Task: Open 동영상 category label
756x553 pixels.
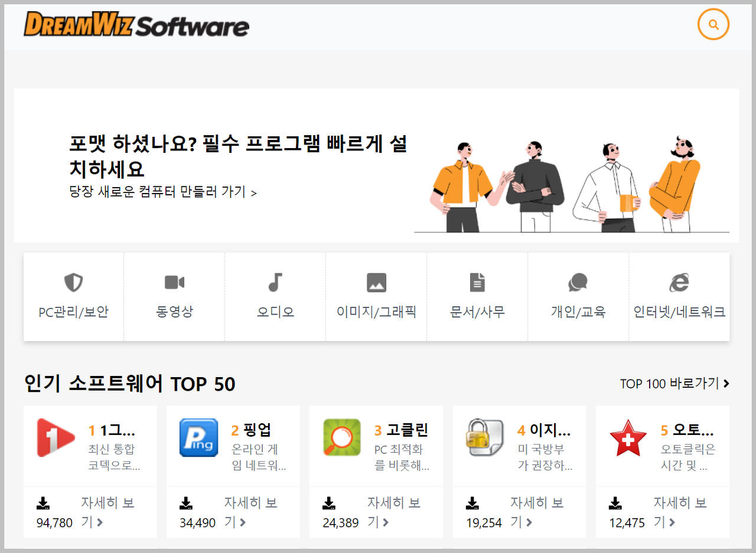Action: click(174, 312)
